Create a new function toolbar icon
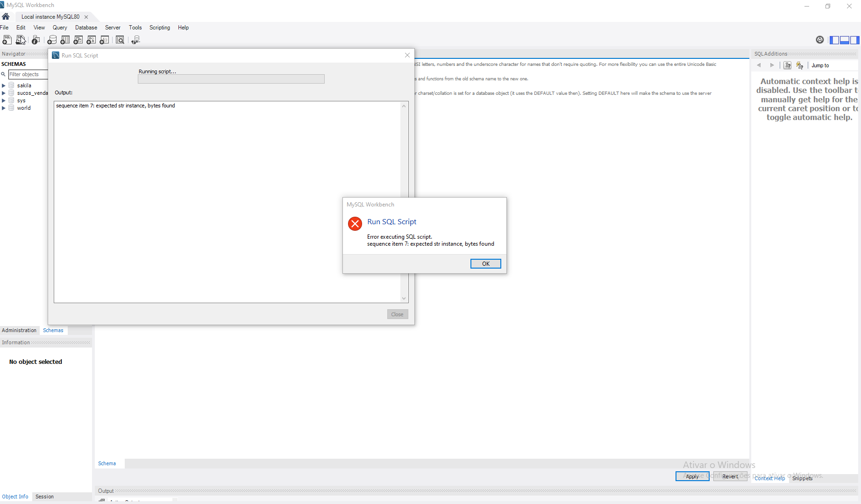The image size is (861, 504). click(104, 40)
